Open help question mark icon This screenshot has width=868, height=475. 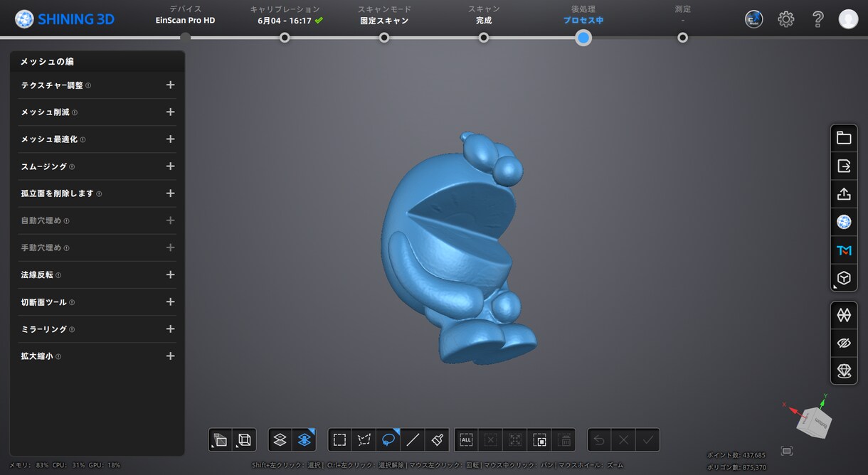coord(818,19)
